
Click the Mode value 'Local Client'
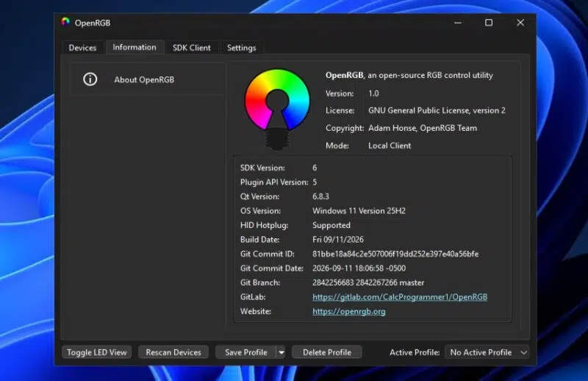[390, 146]
